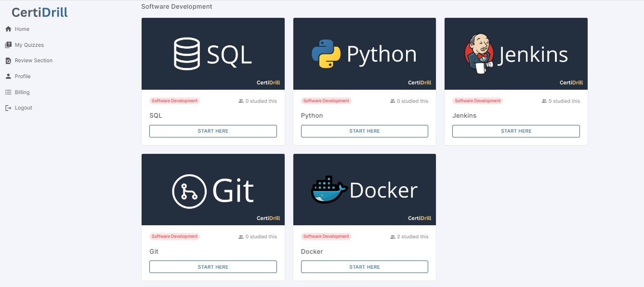Image resolution: width=644 pixels, height=287 pixels.
Task: Click the Docker whale logo
Action: (329, 189)
